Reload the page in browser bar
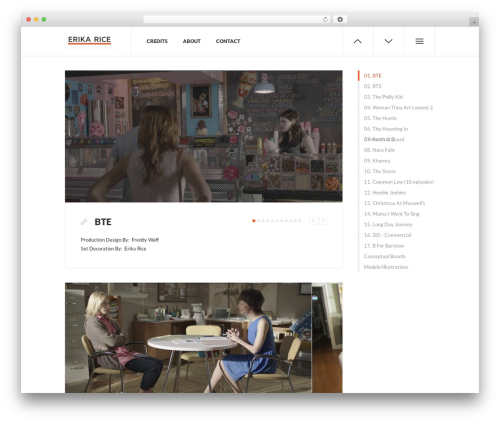The height and width of the screenshot is (423, 500). 325,19
